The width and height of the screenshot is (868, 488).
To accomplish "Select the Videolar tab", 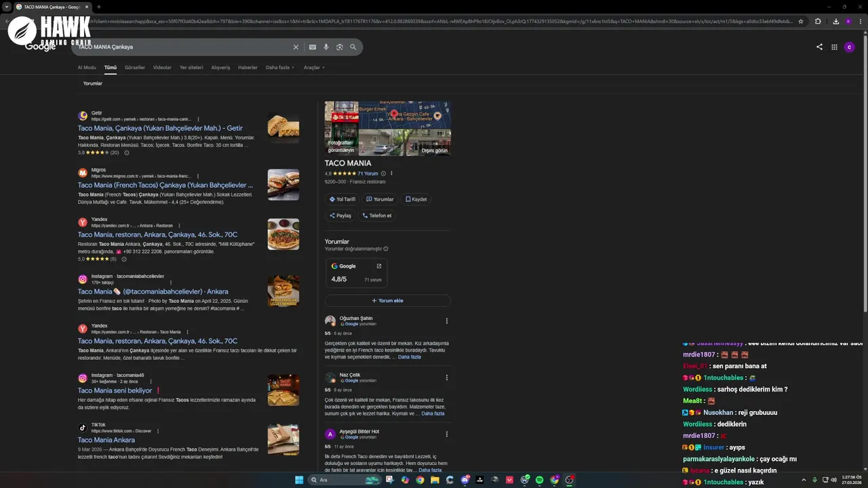I will 163,68.
